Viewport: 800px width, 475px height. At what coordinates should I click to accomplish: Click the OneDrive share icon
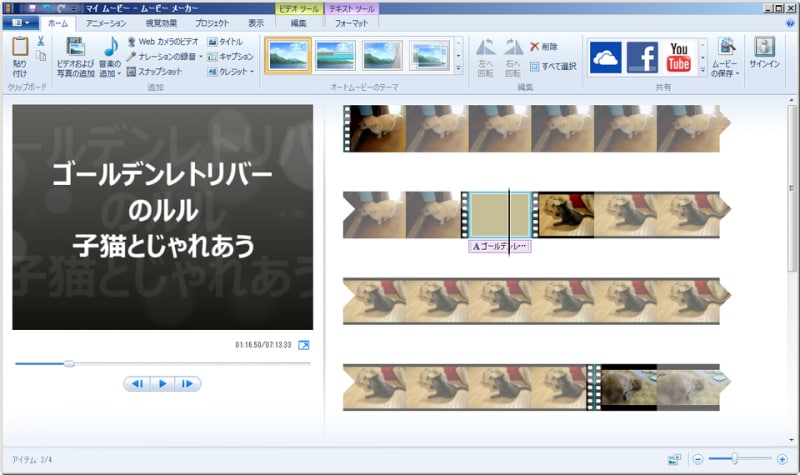click(606, 57)
